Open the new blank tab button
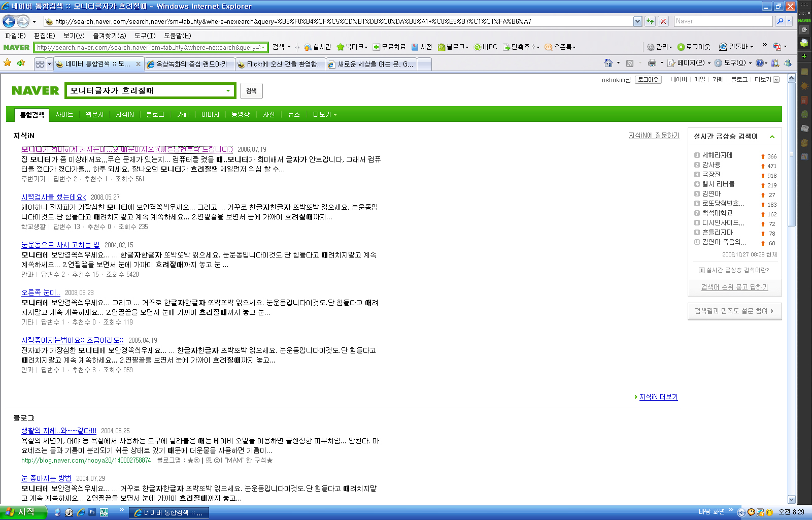The height and width of the screenshot is (520, 812). tap(424, 64)
